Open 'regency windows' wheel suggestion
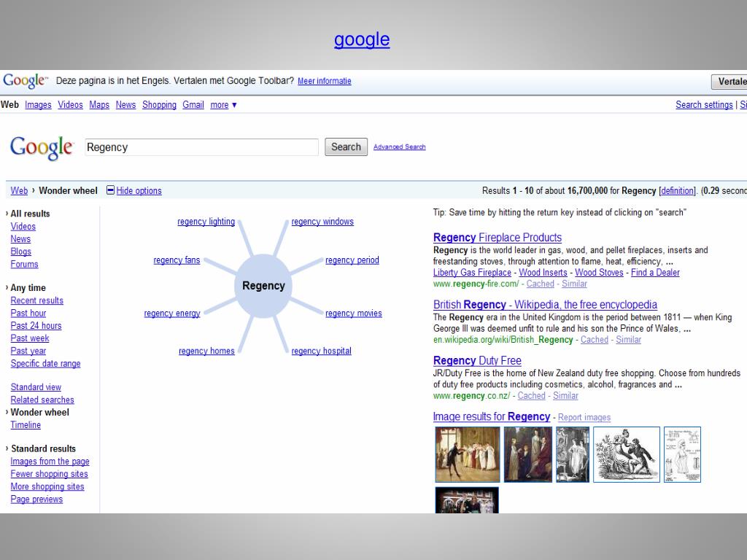747x560 pixels. pyautogui.click(x=322, y=222)
